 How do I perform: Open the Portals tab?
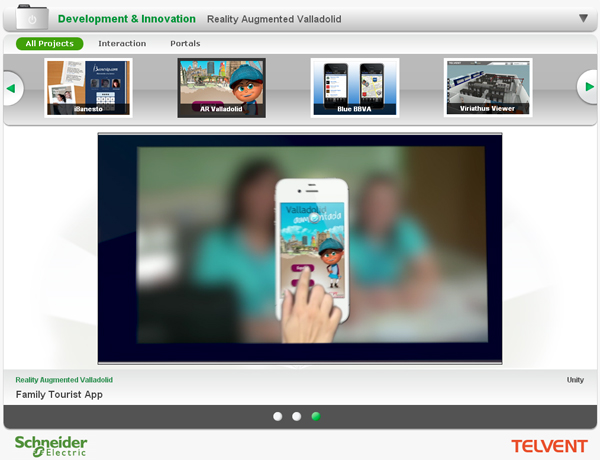click(x=185, y=44)
